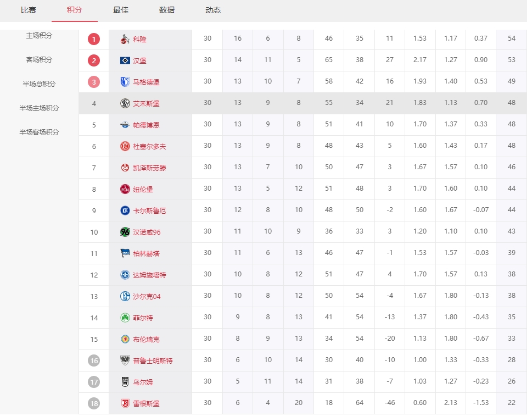Open the 最佳 tab
Viewport: 532px width, 416px height.
pyautogui.click(x=121, y=10)
